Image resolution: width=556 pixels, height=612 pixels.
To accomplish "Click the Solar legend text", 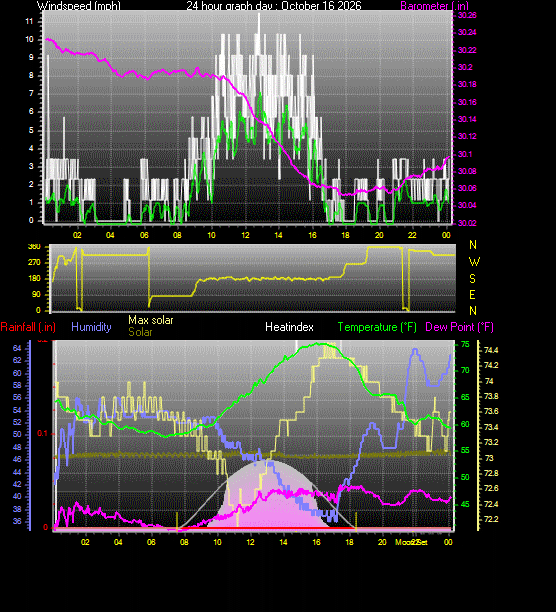I will (x=140, y=332).
